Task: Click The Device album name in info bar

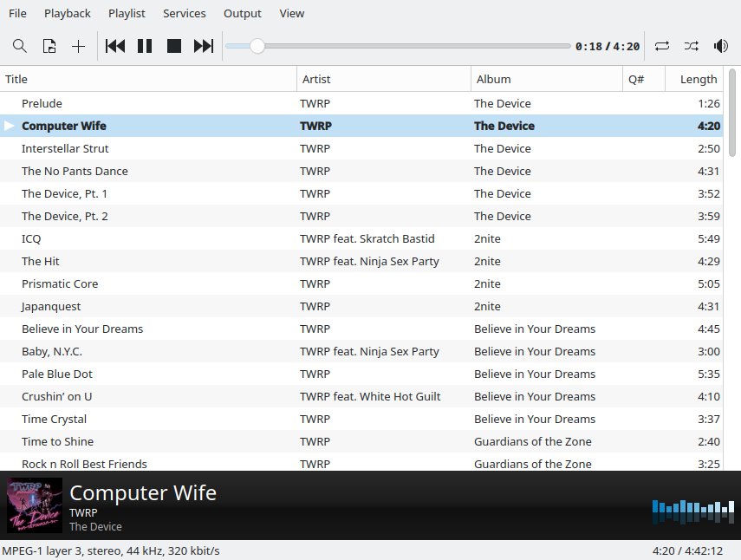Action: pos(95,526)
